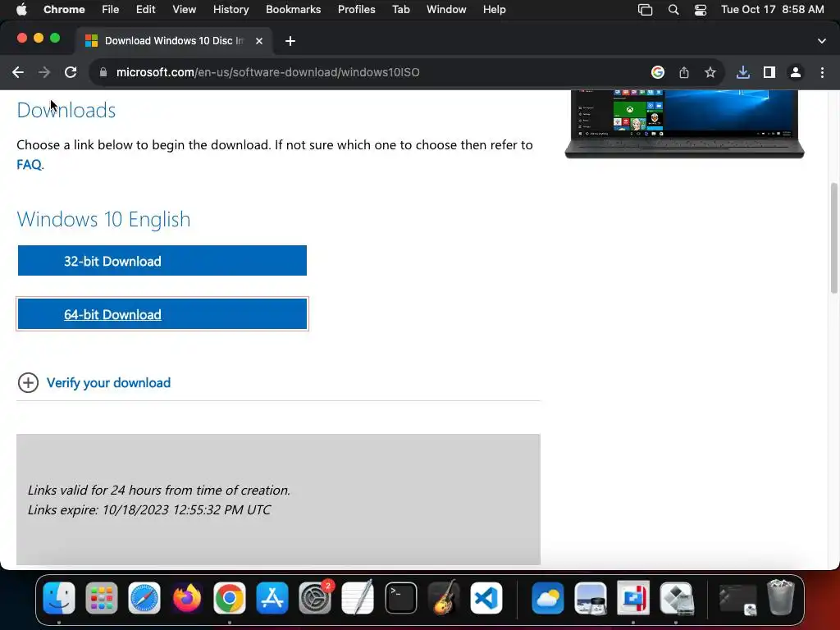Open Preview from the dock
The height and width of the screenshot is (630, 840).
pos(591,598)
